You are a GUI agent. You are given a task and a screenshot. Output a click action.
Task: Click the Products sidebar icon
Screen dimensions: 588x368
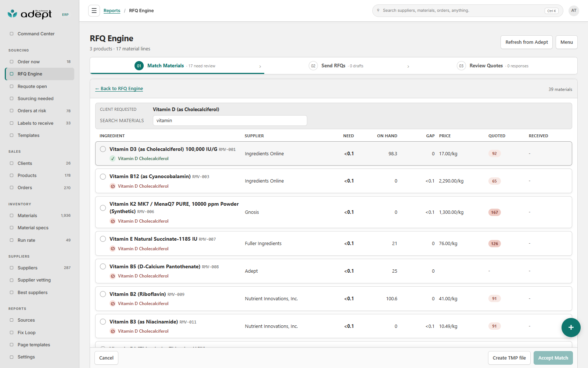(12, 176)
